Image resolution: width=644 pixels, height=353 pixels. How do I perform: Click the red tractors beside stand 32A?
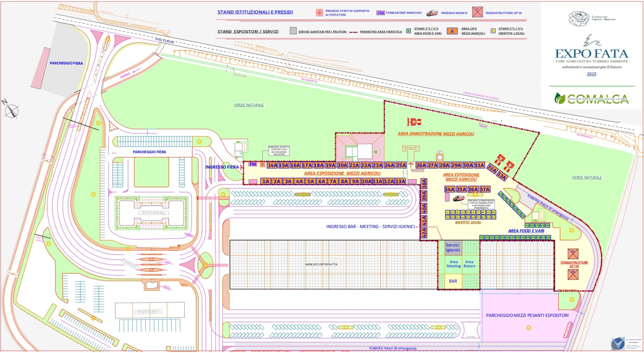(505, 163)
